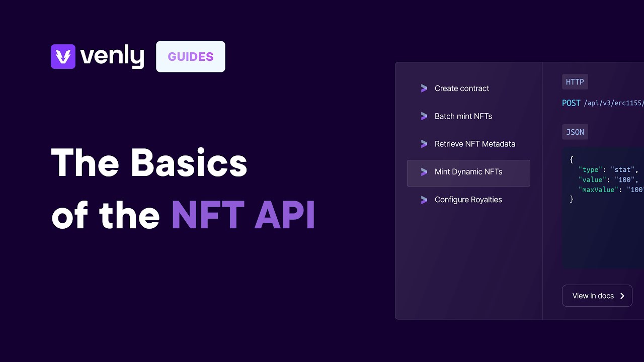
Task: Click the arrow icon beside Configure Royalties
Action: click(424, 200)
